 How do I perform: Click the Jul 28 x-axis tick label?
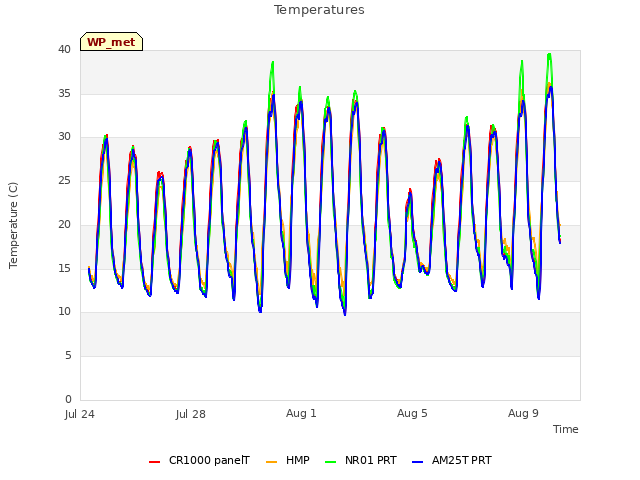pos(191,414)
